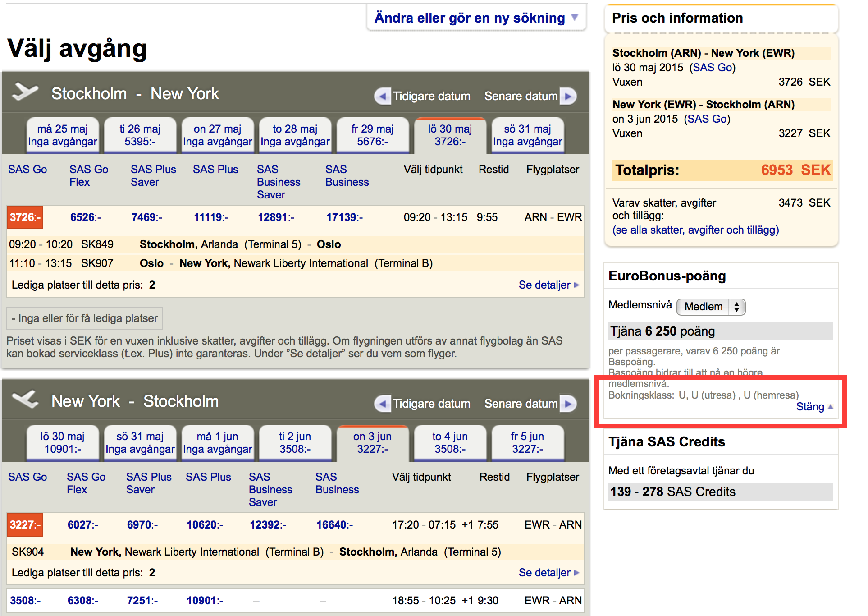The height and width of the screenshot is (616, 868).
Task: Click outbound SAS Go link in price summary
Action: pos(712,68)
